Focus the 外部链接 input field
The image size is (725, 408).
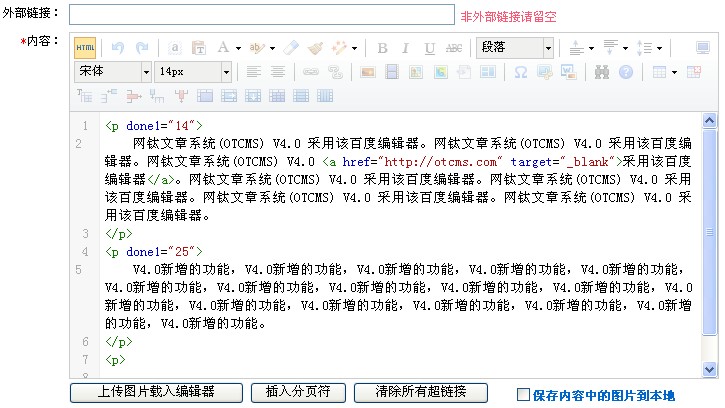coord(261,15)
